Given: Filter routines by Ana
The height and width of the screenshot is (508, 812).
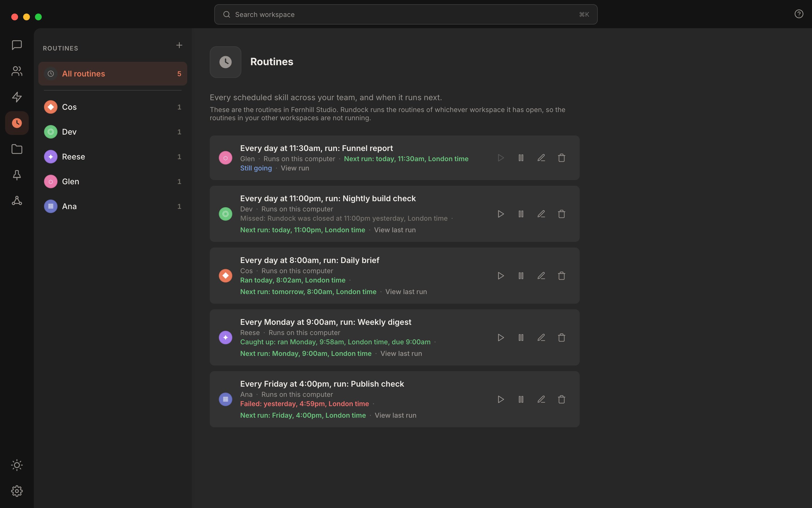Looking at the screenshot, I should click(x=113, y=206).
